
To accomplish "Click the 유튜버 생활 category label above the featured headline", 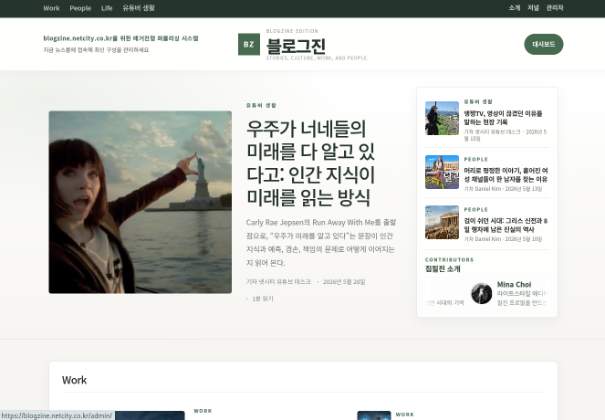I will coord(261,105).
